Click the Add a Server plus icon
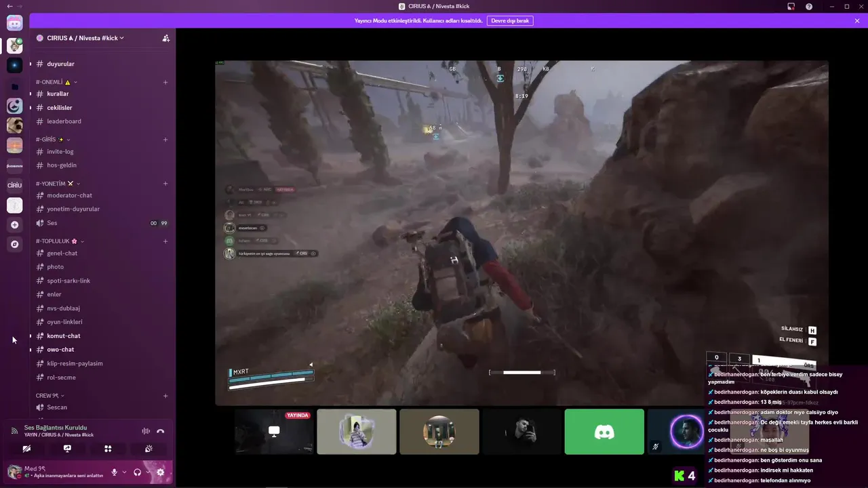Screen dimensions: 868x488 [14, 224]
